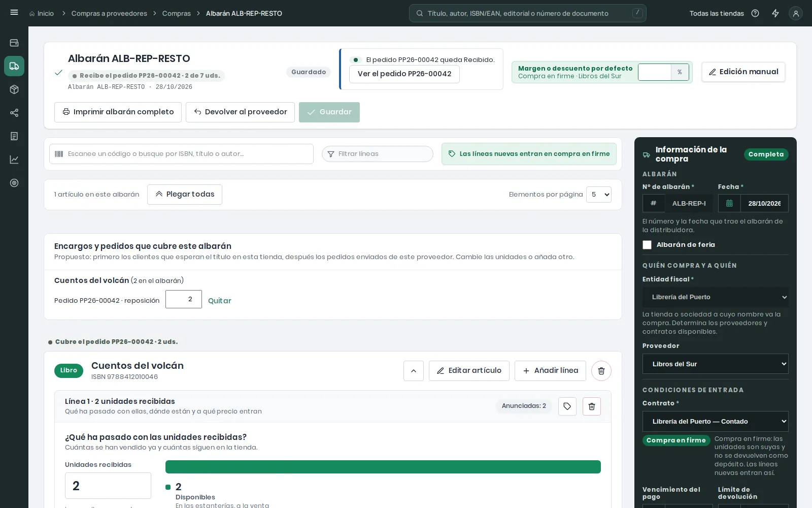Open the Proveedor dropdown
This screenshot has width=812, height=508.
pos(716,364)
